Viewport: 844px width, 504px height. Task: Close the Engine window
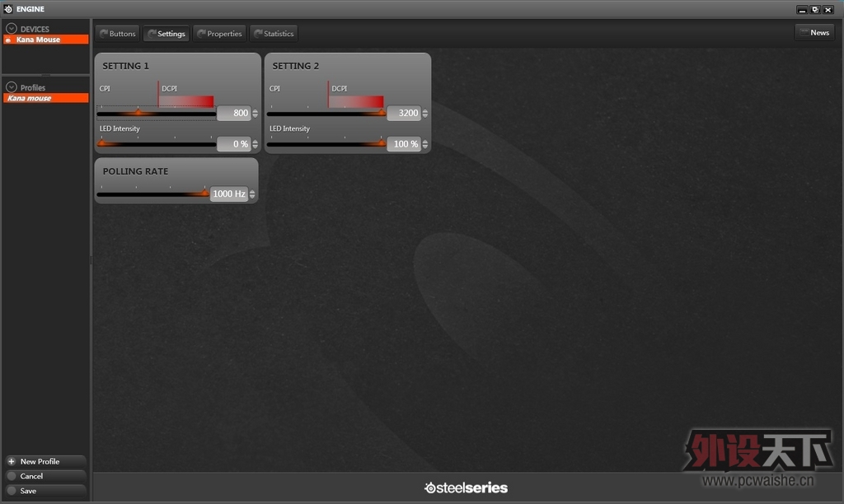tap(828, 10)
